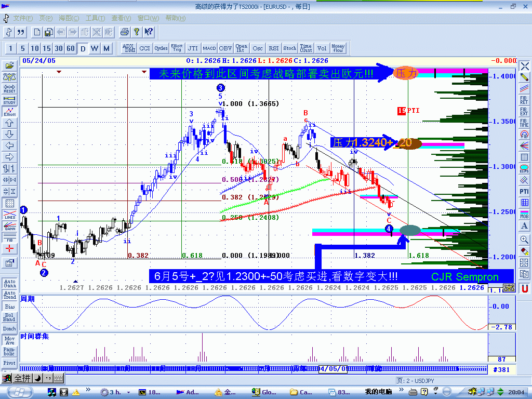The image size is (532, 399).
Task: Open the 工具(T) menu
Action: point(96,18)
